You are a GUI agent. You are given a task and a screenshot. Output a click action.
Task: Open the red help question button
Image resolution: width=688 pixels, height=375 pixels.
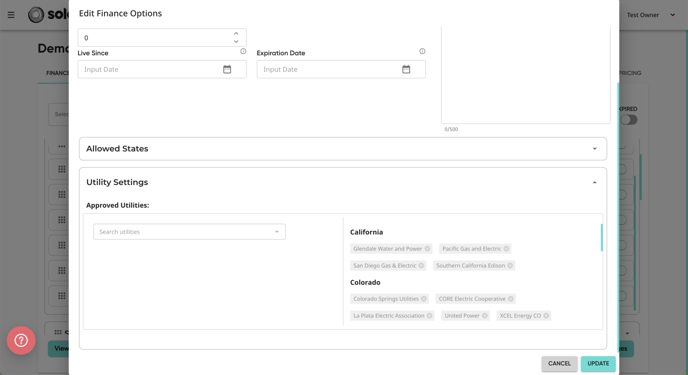tap(21, 340)
